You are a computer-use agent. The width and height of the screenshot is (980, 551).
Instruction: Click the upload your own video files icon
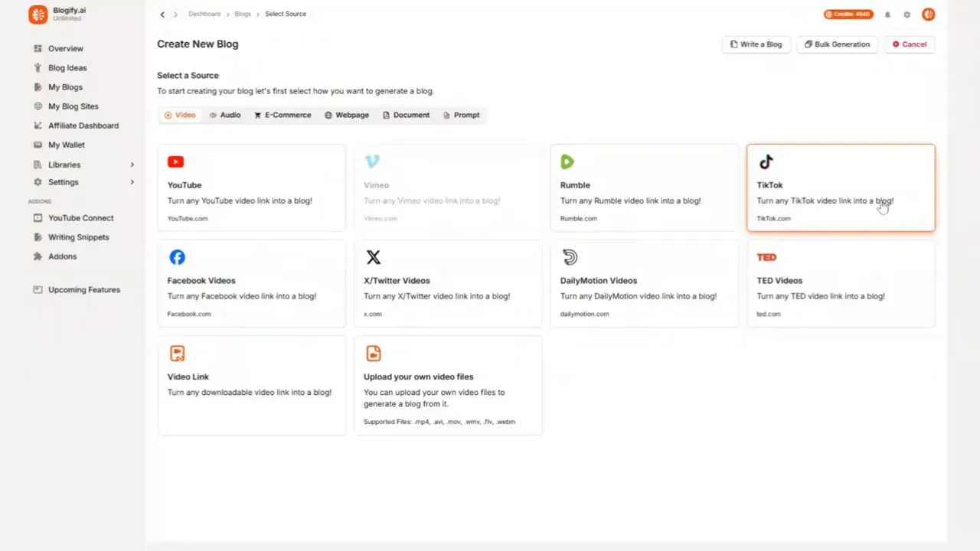pyautogui.click(x=373, y=353)
